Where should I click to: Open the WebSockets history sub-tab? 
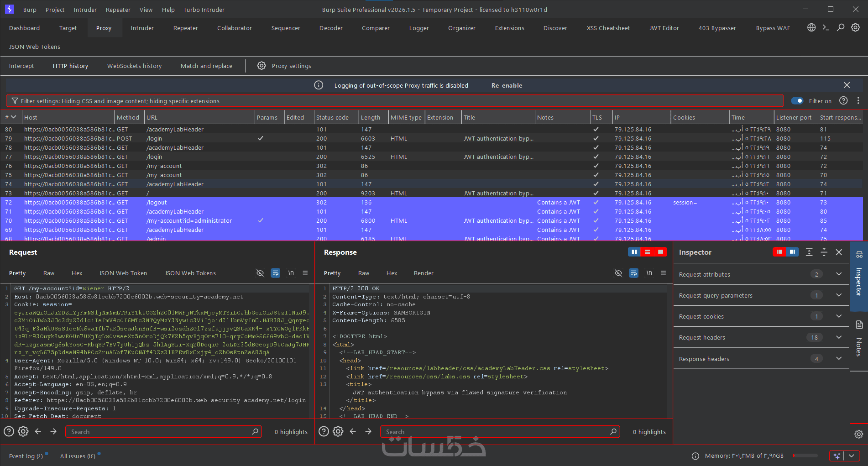coord(135,66)
